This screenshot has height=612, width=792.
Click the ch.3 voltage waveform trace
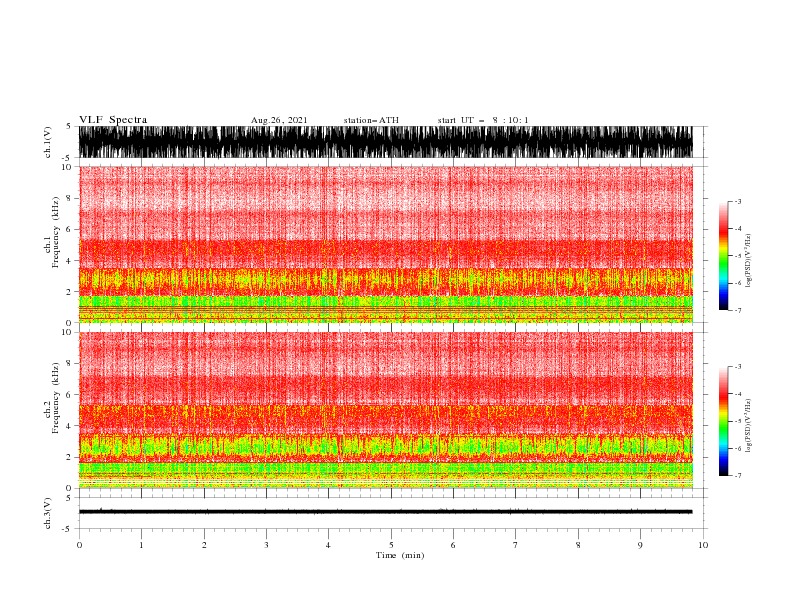point(385,512)
